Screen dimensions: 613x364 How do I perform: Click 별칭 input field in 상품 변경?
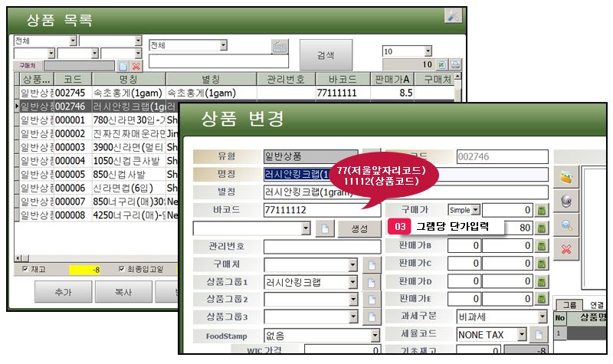[406, 192]
